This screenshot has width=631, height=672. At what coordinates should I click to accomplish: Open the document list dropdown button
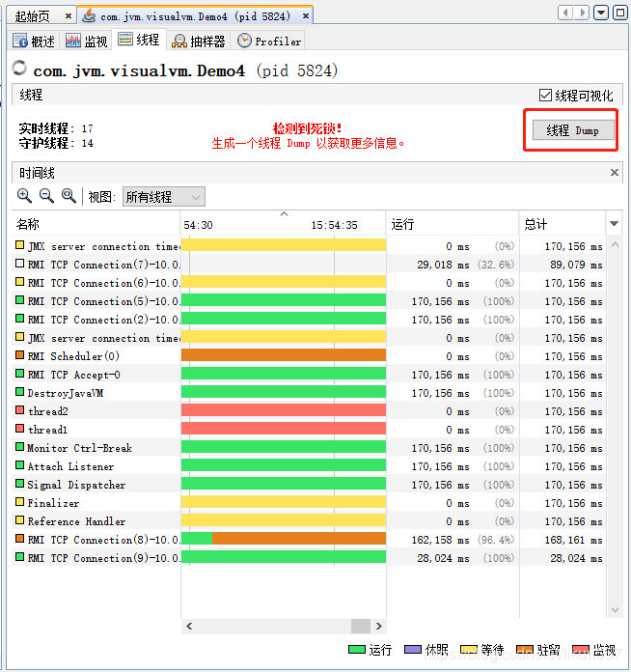601,13
